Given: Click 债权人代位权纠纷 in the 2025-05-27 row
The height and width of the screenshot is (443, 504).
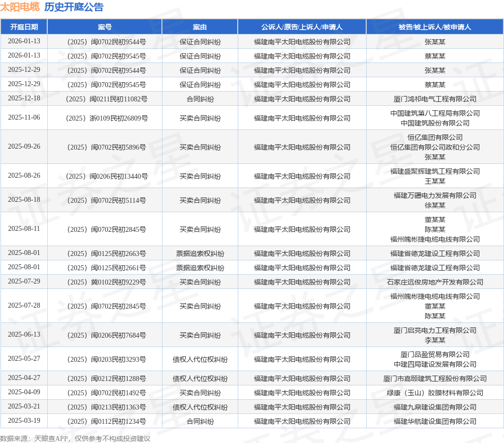Looking at the screenshot, I should [x=200, y=359].
